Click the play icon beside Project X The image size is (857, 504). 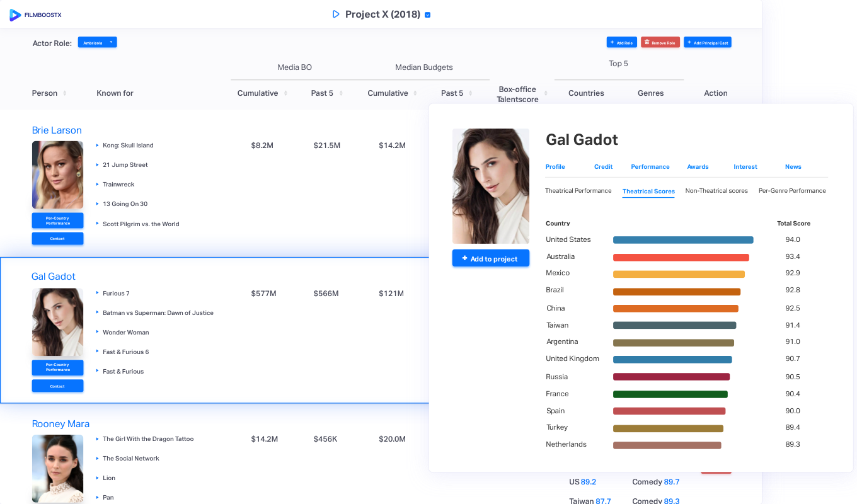pyautogui.click(x=336, y=14)
